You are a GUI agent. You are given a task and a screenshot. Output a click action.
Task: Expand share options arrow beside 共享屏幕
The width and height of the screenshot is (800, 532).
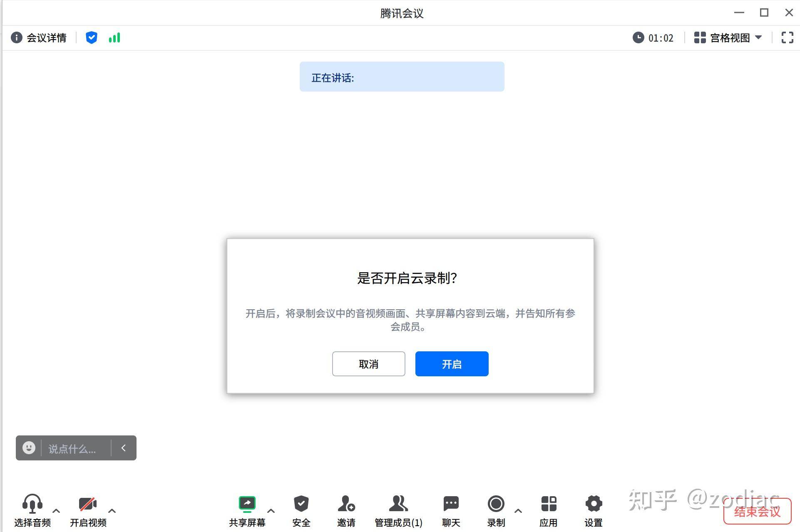[271, 511]
